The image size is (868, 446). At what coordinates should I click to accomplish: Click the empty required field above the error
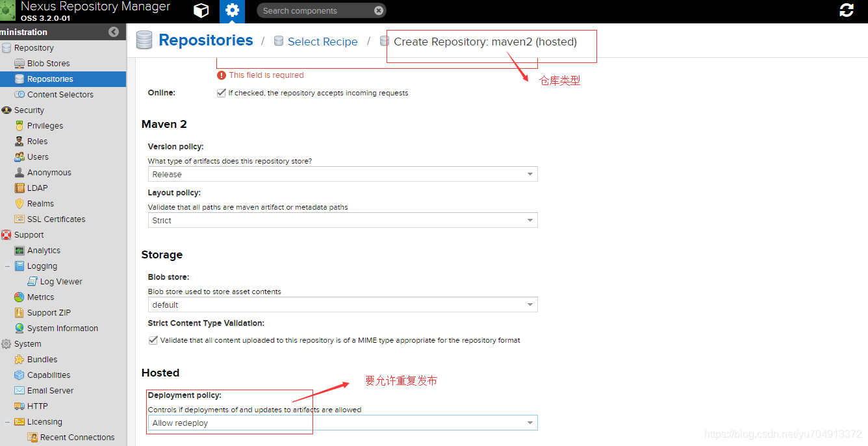click(x=377, y=62)
